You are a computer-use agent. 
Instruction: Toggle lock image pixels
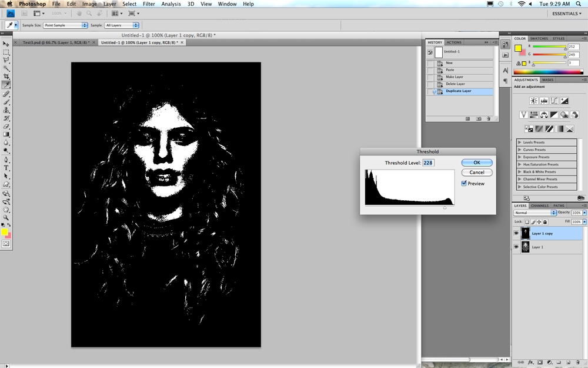533,222
